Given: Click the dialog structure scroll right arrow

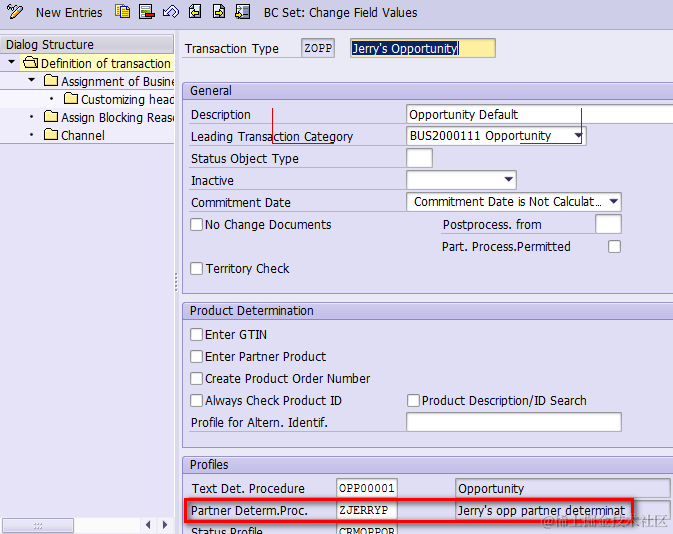Looking at the screenshot, I should [165, 525].
